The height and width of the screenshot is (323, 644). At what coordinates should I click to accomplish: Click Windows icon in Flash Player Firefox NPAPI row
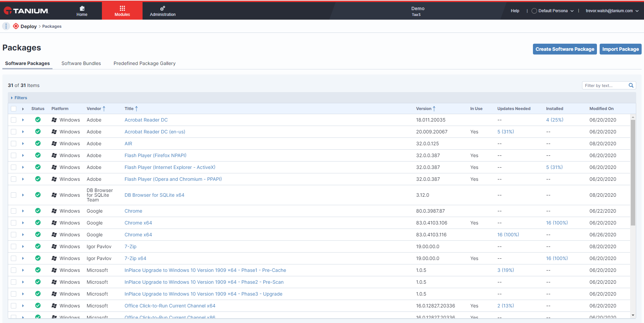tap(54, 155)
